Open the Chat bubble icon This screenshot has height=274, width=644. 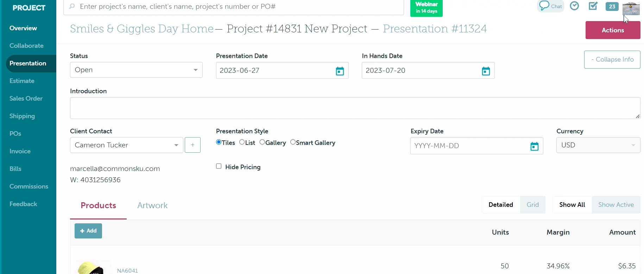coord(550,6)
